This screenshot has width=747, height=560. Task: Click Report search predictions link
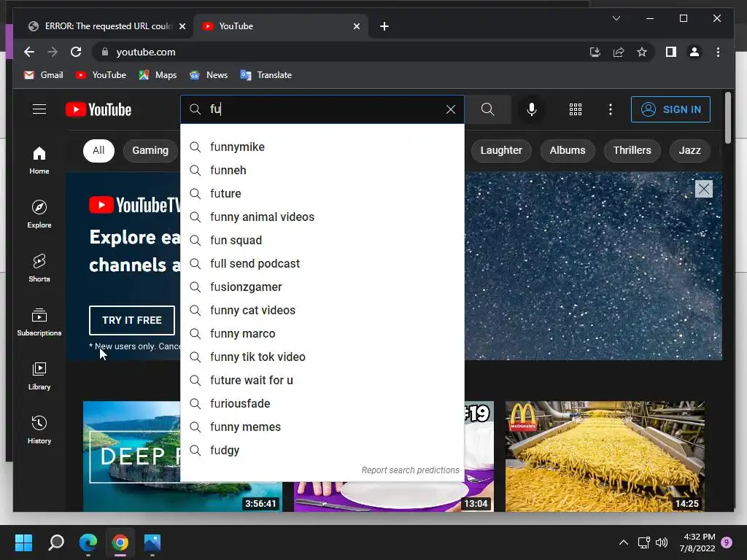tap(410, 470)
